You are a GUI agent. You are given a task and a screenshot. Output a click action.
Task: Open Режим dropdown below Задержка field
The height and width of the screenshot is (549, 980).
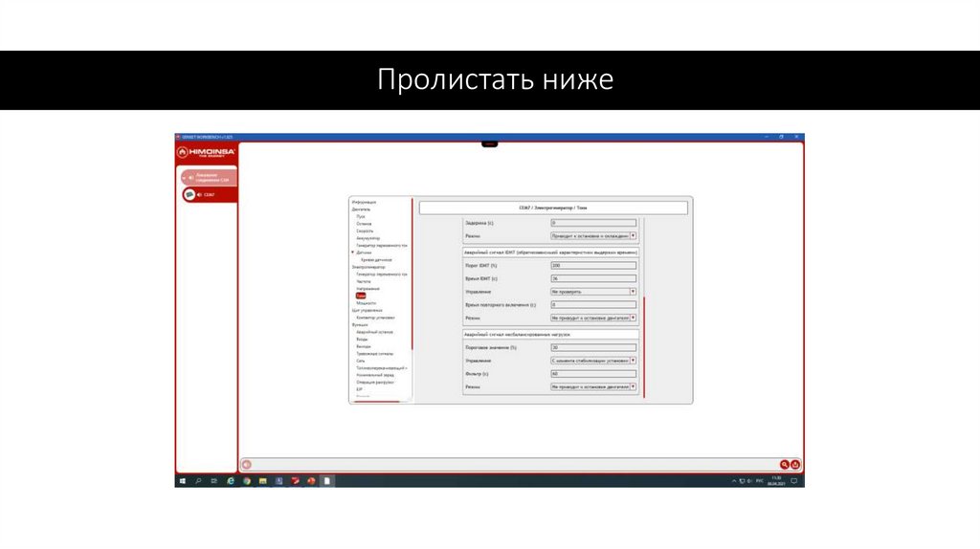[x=593, y=236]
